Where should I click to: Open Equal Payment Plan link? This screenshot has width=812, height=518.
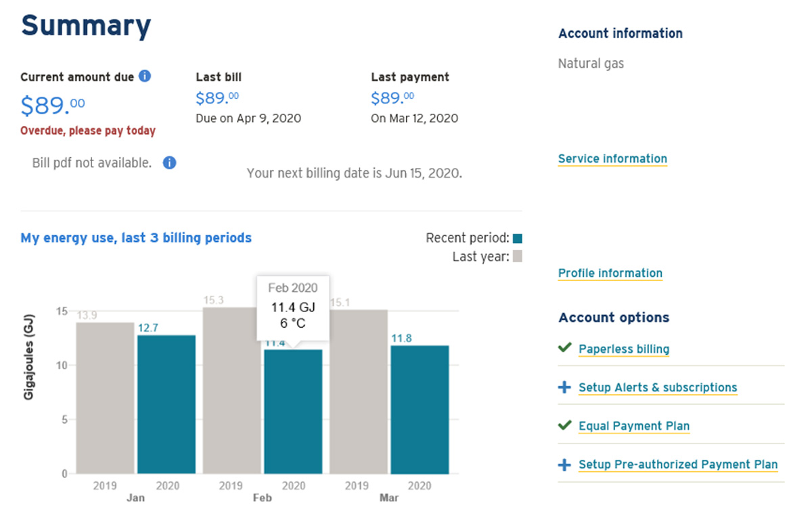pyautogui.click(x=634, y=427)
